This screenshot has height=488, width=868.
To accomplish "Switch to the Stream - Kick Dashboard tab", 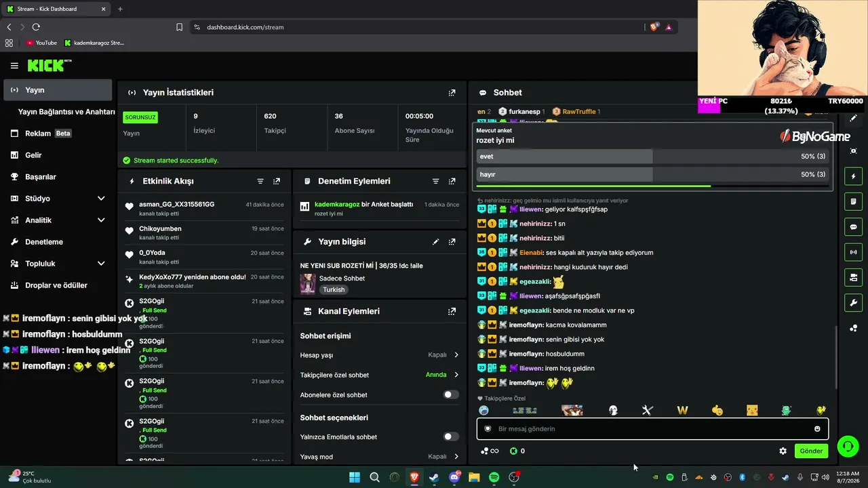I will pos(56,9).
